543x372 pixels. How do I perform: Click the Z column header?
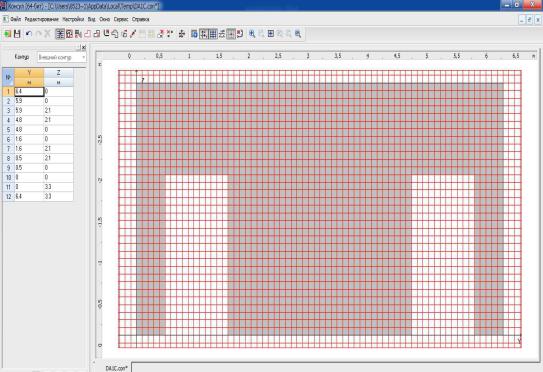[59, 73]
